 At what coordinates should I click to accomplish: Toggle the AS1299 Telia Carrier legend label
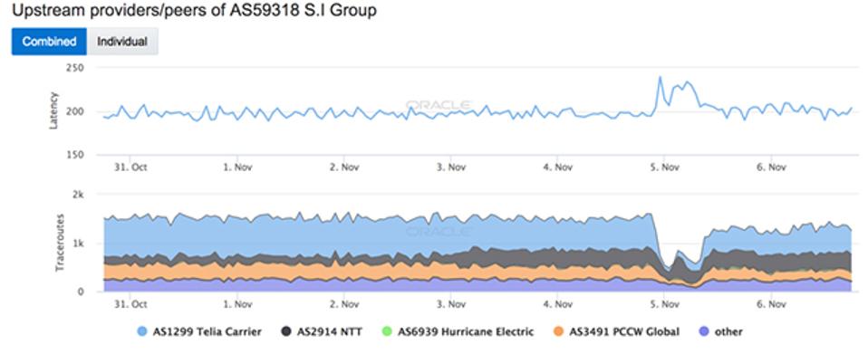(x=207, y=332)
